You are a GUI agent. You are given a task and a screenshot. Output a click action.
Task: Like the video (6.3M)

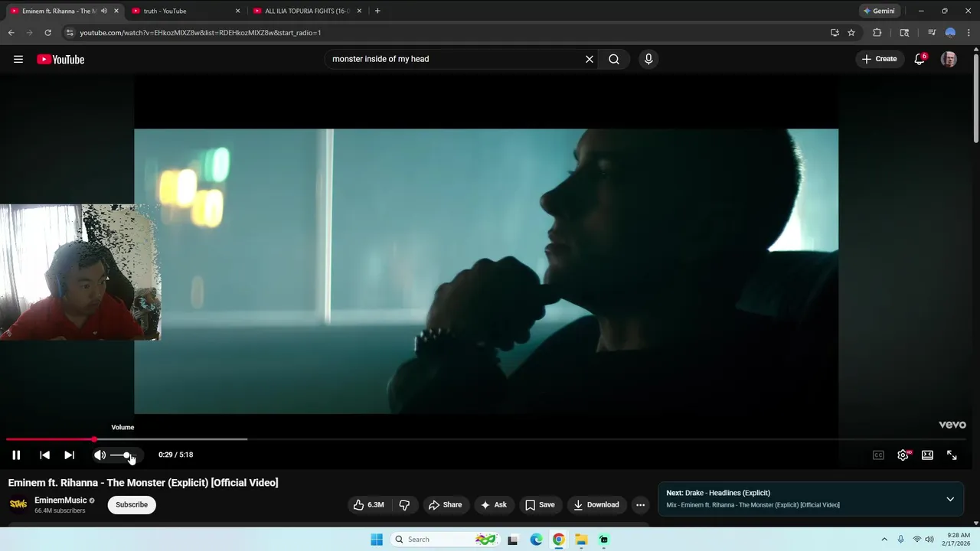368,504
